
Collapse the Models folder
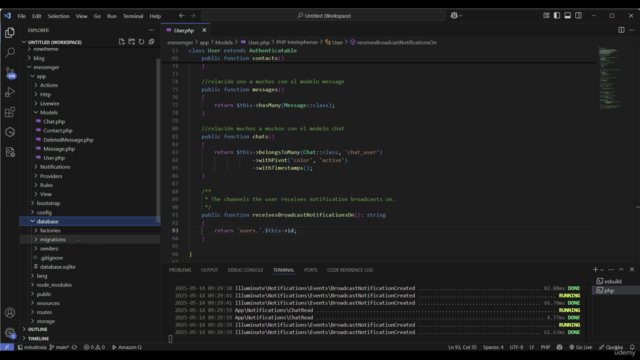click(49, 112)
